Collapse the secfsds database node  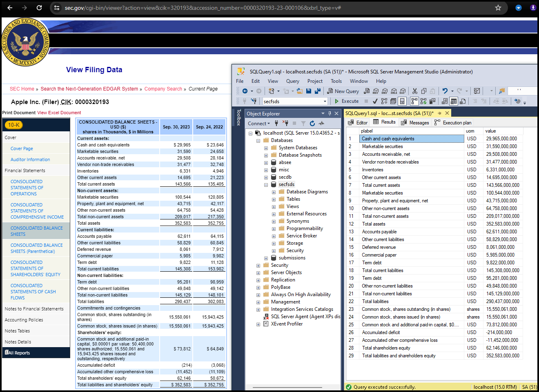click(x=266, y=185)
